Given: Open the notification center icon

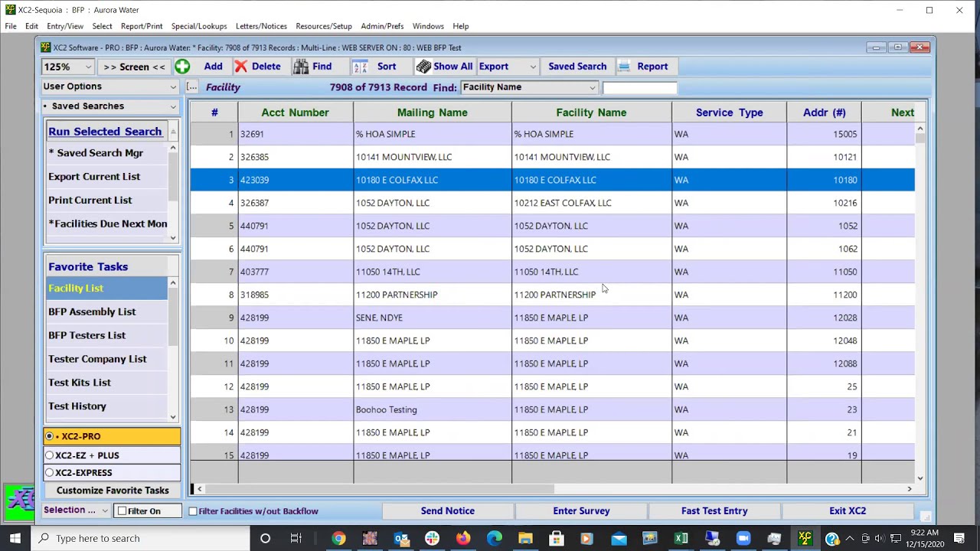Looking at the screenshot, I should [x=959, y=538].
